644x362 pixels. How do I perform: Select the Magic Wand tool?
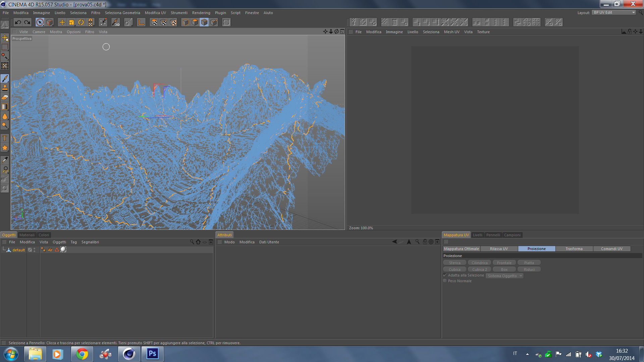5,56
